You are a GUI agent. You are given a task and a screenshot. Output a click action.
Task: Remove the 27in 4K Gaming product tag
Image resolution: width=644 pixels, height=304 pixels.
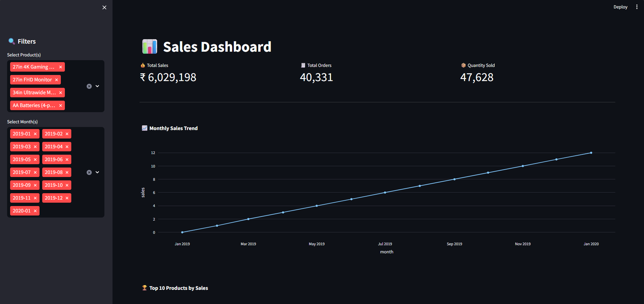pyautogui.click(x=60, y=67)
